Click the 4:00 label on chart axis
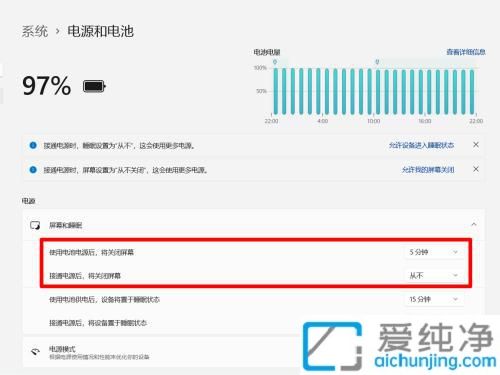The image size is (500, 375). (323, 121)
